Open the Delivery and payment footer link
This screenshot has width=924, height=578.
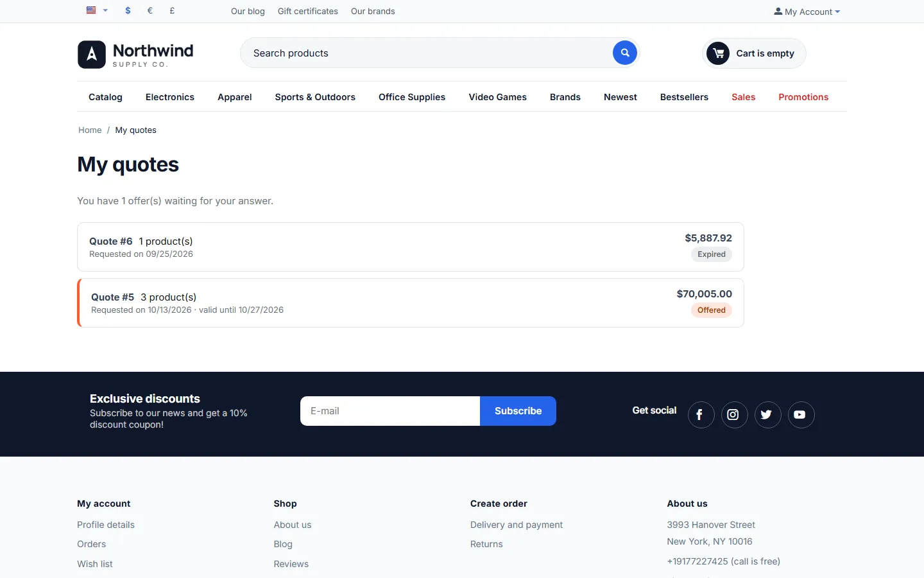[517, 525]
